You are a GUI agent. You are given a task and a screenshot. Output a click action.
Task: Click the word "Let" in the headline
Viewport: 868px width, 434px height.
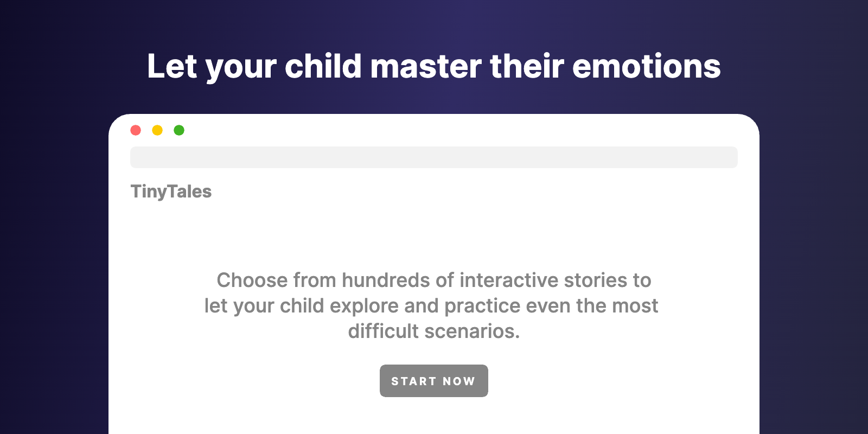point(171,66)
